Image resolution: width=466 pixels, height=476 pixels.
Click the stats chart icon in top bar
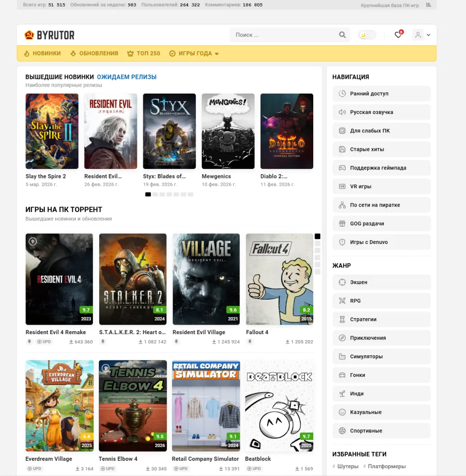point(428,5)
